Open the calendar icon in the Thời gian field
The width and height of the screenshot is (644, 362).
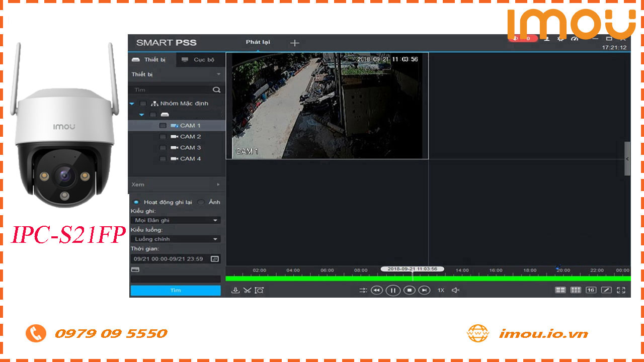215,259
